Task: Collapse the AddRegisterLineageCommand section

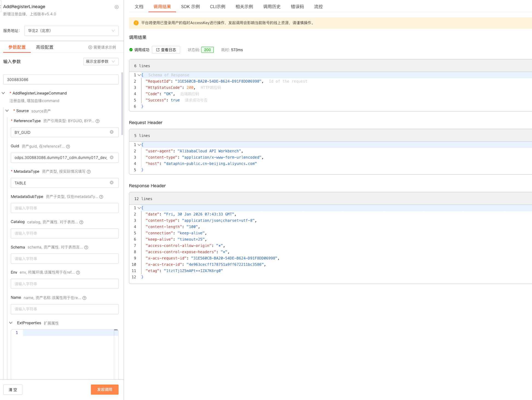Action: [x=4, y=93]
